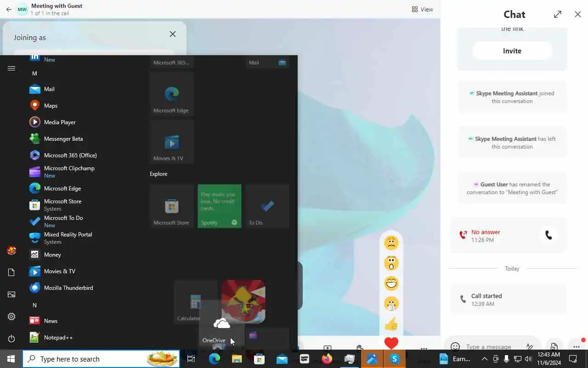Viewport: 588px width, 368px height.
Task: Expand the Chat panel to full view
Action: pos(558,14)
